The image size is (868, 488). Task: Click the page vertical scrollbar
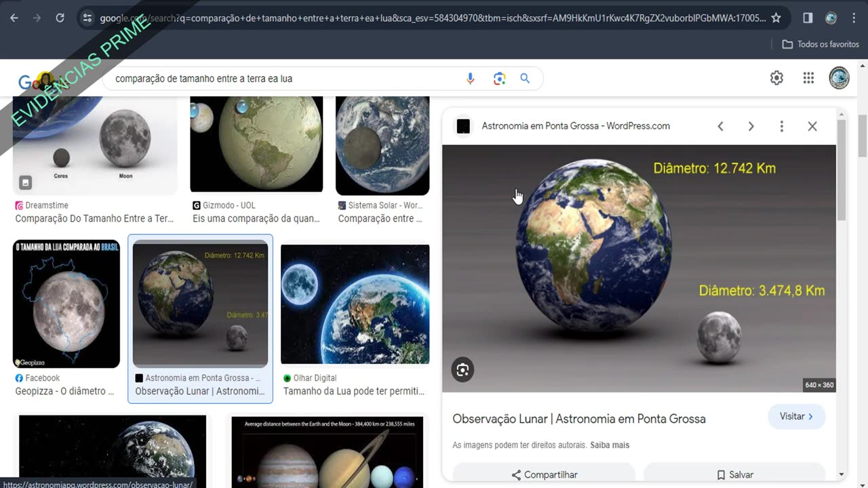click(863, 137)
